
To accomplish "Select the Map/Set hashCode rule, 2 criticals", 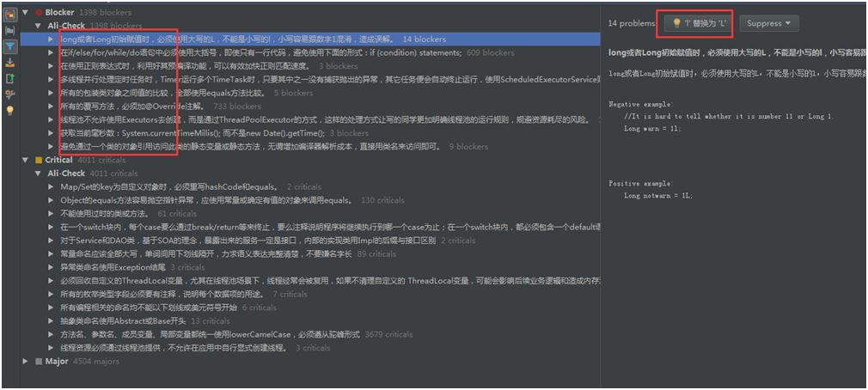I will pos(310,187).
